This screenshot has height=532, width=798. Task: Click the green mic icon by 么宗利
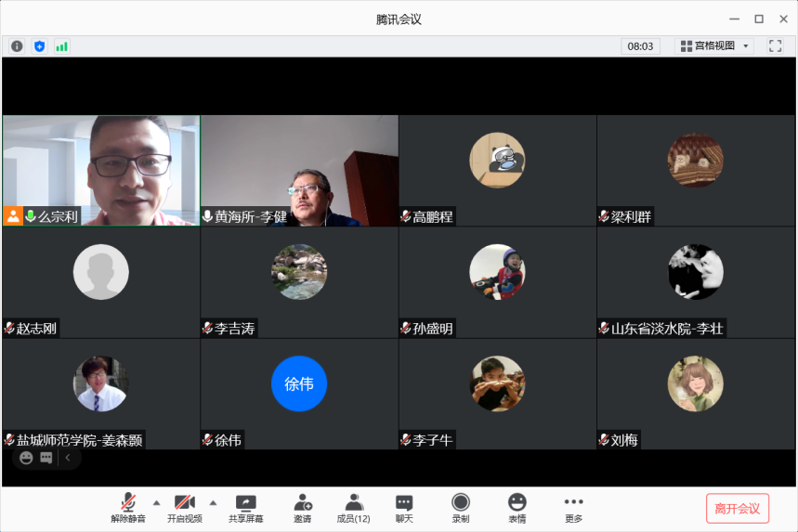31,216
